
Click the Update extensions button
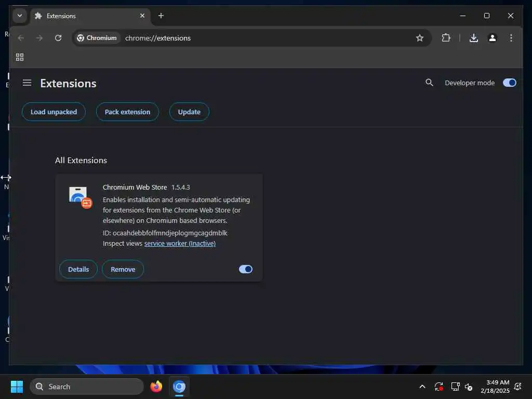coord(189,112)
